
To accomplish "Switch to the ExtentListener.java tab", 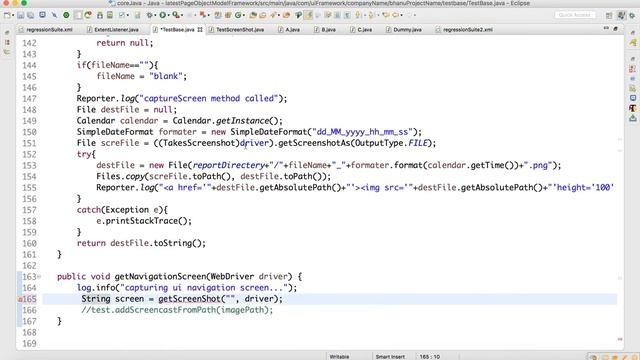I will coord(113,30).
